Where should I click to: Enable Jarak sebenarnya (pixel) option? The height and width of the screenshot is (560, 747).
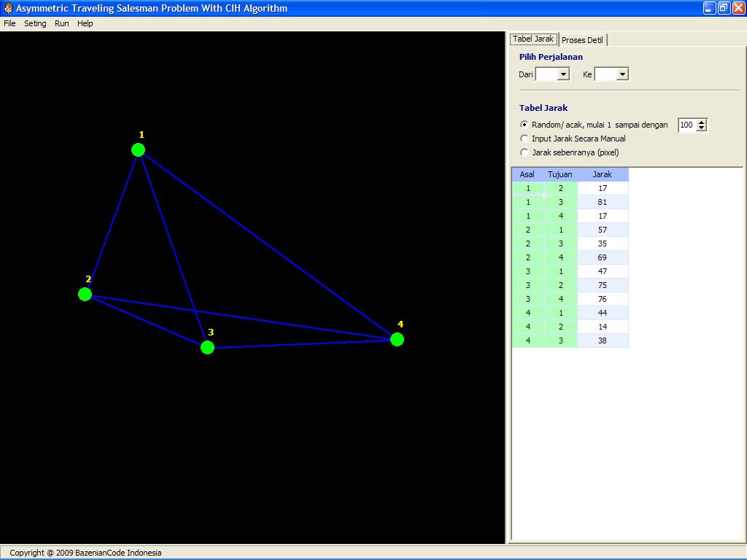click(x=524, y=152)
